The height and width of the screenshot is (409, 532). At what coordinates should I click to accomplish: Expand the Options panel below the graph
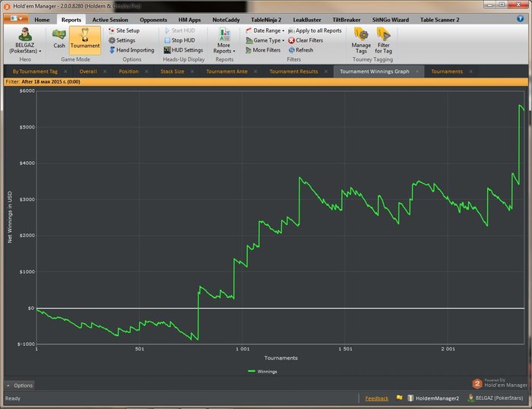20,385
